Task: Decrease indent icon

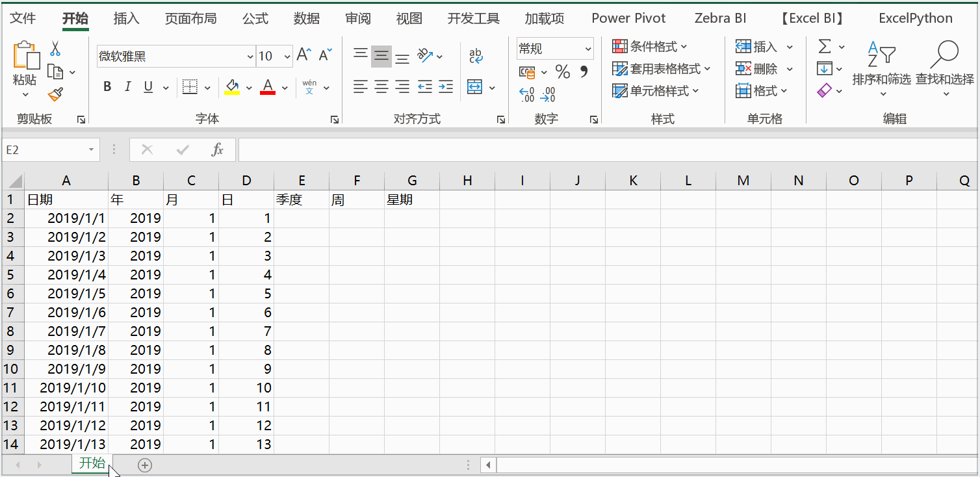Action: point(425,87)
